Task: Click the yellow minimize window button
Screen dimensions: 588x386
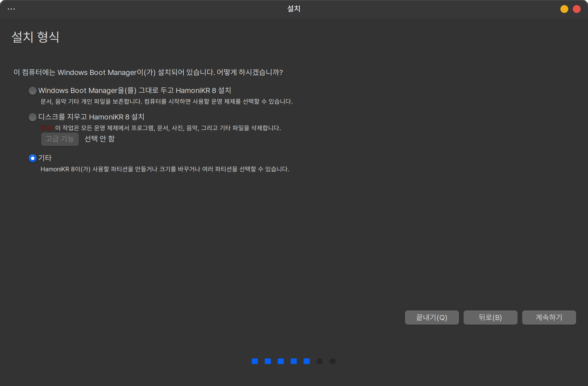Action: tap(564, 9)
